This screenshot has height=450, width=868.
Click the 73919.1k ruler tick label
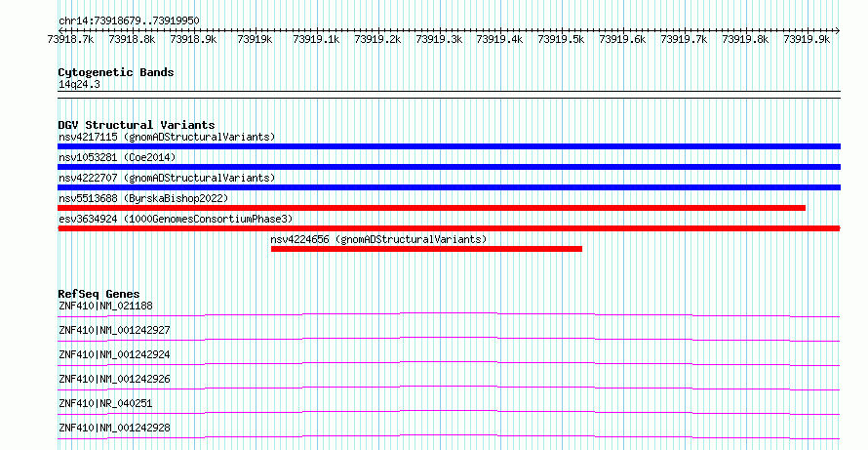[316, 39]
